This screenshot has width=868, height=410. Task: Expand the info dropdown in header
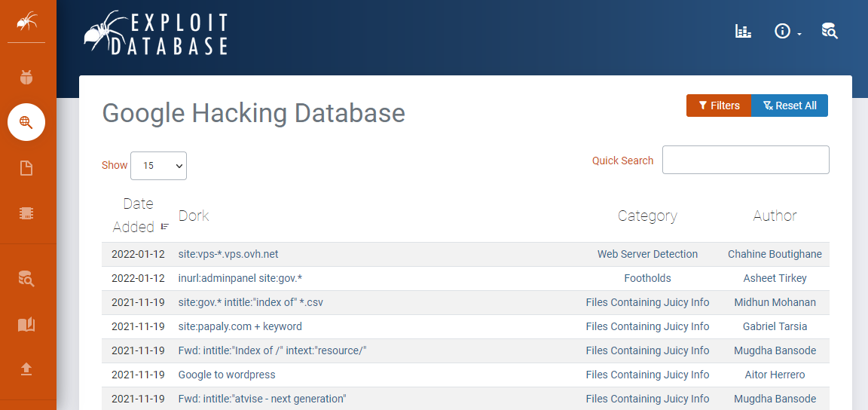pos(787,32)
